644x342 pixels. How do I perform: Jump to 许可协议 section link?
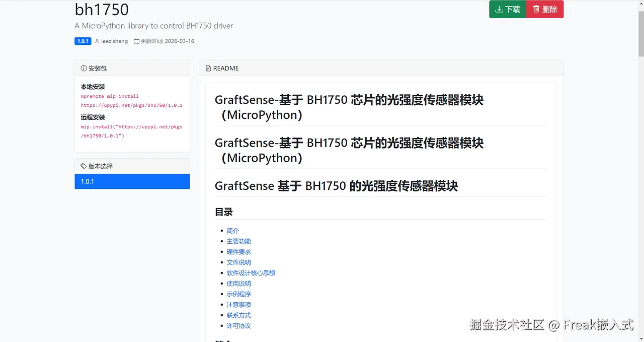238,326
